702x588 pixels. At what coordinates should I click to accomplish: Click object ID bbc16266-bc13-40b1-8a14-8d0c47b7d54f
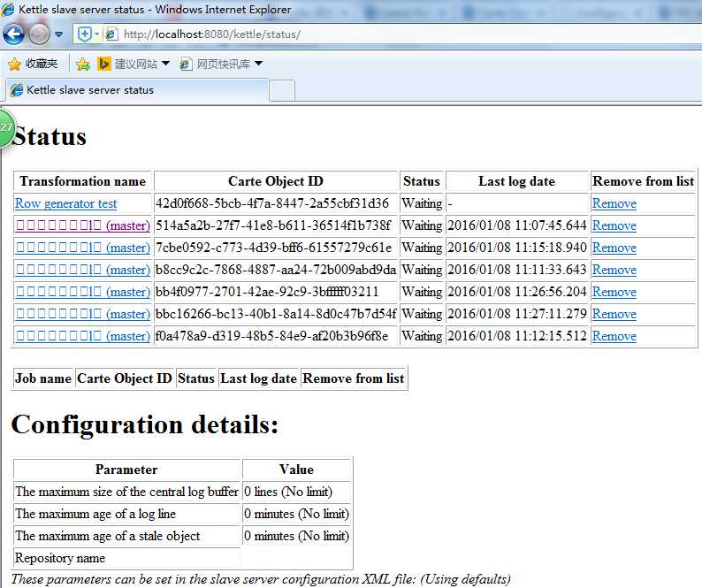pyautogui.click(x=276, y=314)
